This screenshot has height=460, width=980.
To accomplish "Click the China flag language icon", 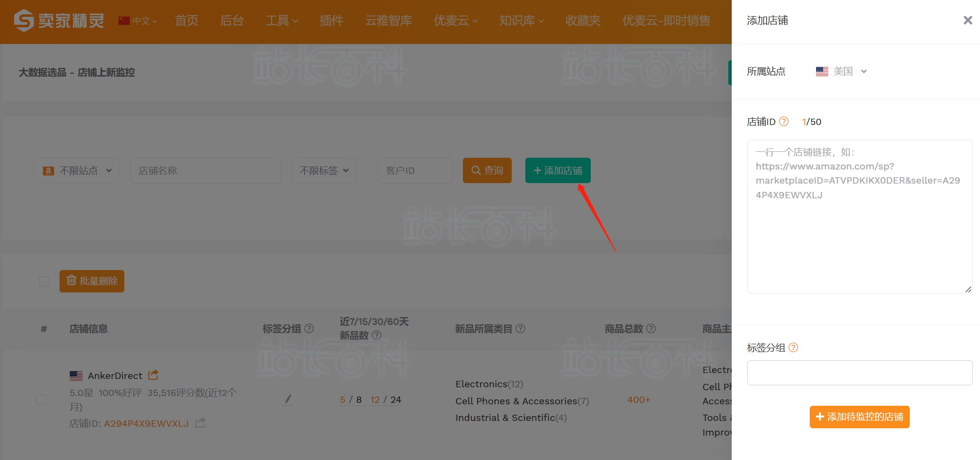I will (x=124, y=21).
